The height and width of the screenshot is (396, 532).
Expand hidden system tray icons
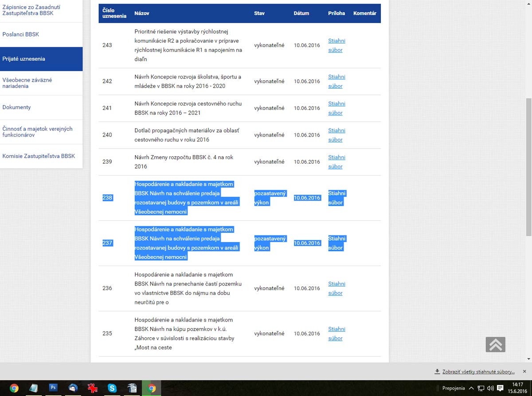point(471,388)
